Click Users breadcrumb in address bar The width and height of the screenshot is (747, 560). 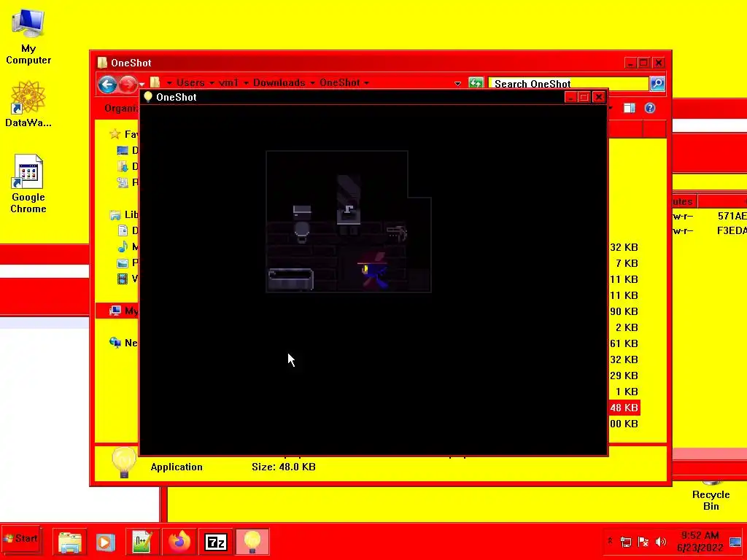coord(190,82)
